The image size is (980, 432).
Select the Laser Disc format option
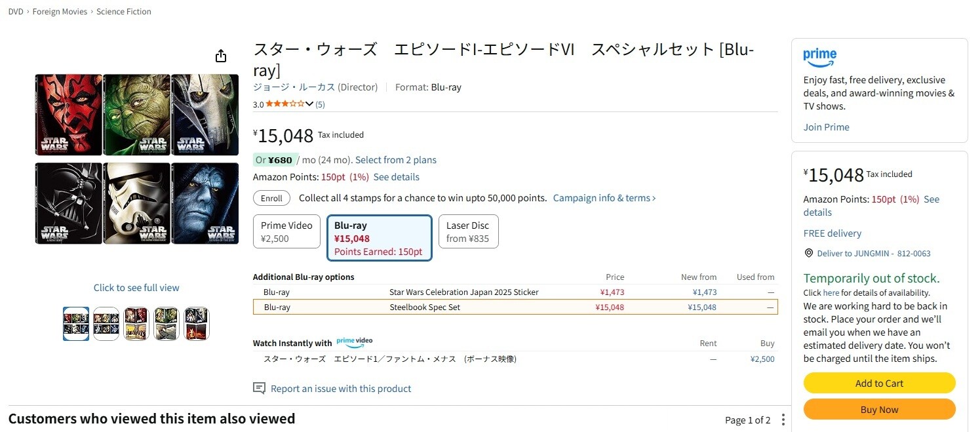(x=468, y=231)
